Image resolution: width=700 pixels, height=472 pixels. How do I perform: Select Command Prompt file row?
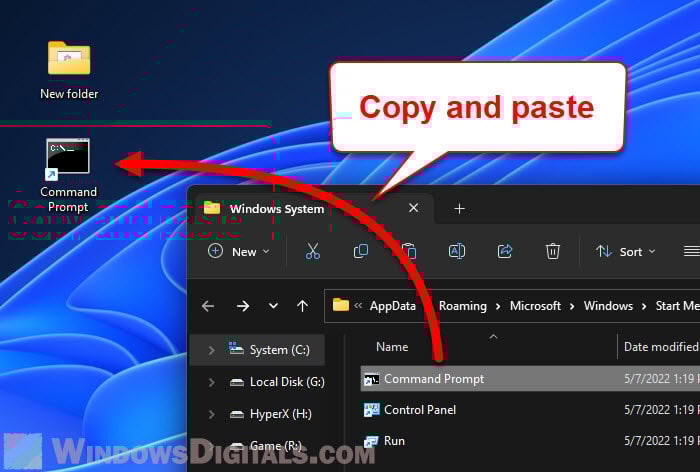tap(530, 379)
